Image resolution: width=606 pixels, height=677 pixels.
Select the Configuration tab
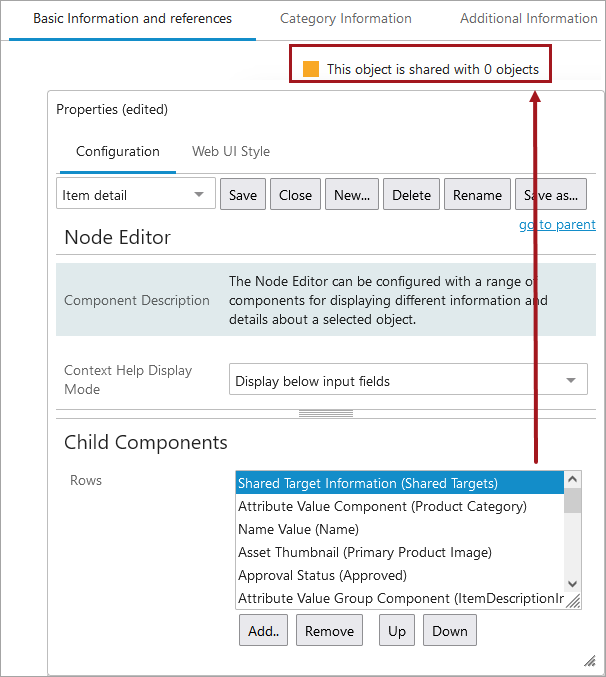[x=118, y=152]
